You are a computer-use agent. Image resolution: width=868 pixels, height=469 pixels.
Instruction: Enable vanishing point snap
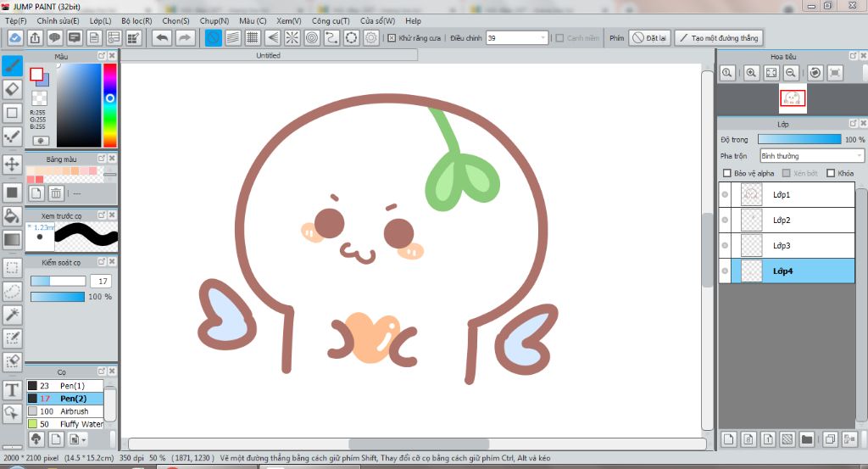(x=272, y=37)
